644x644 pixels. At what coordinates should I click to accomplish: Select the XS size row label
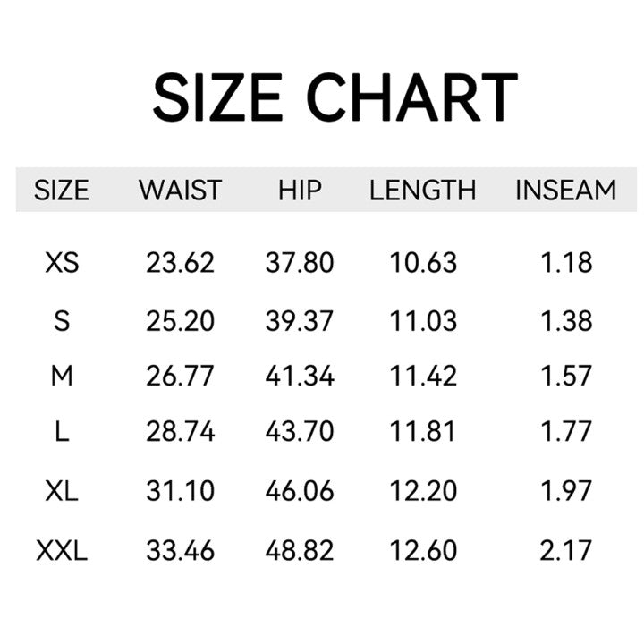coord(62,263)
